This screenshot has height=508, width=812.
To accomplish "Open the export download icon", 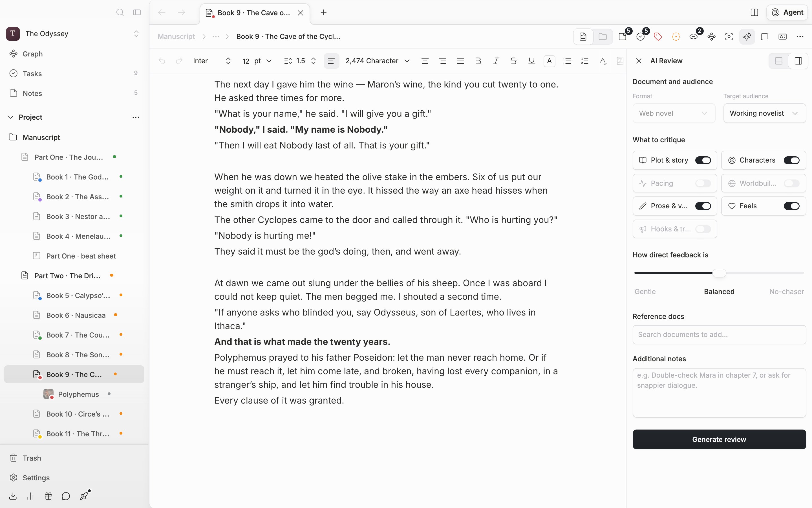I will (13, 496).
